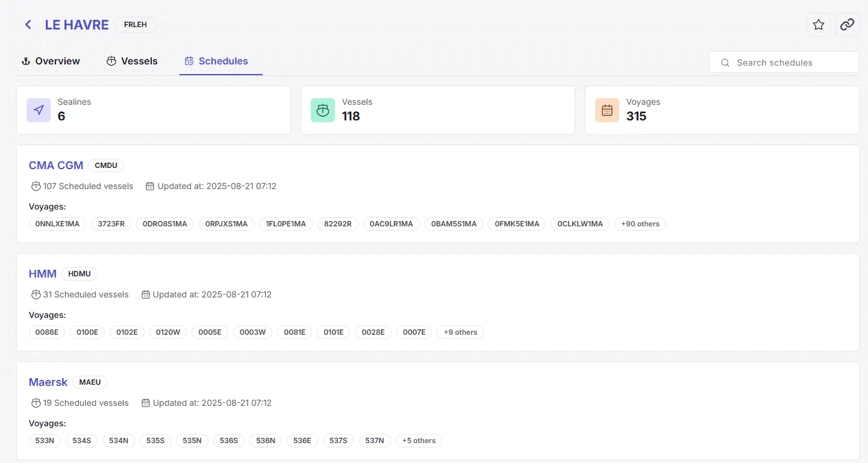This screenshot has height=463, width=868.
Task: Select HMM voyage 0028E
Action: [x=373, y=332]
